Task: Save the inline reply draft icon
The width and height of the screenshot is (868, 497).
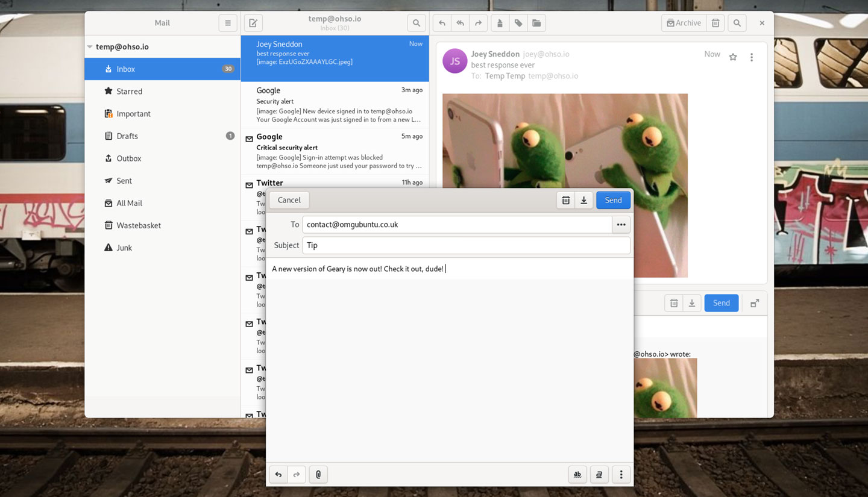Action: 692,303
